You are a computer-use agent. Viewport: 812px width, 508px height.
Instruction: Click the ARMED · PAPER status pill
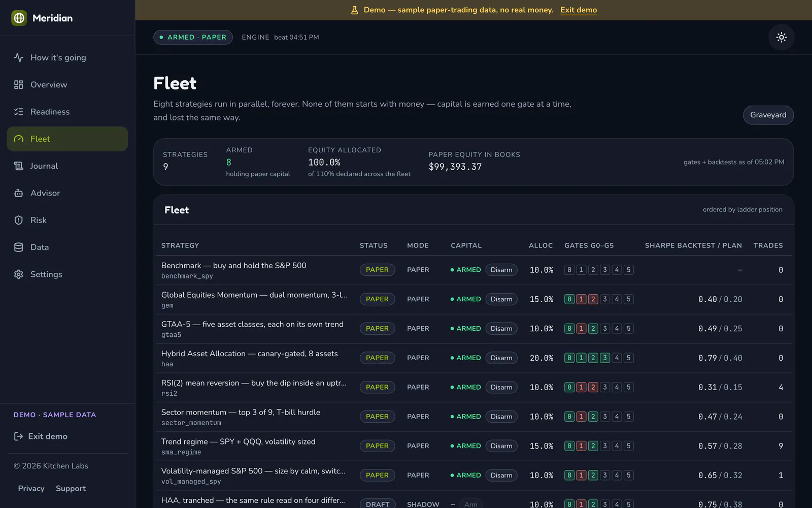(x=193, y=37)
